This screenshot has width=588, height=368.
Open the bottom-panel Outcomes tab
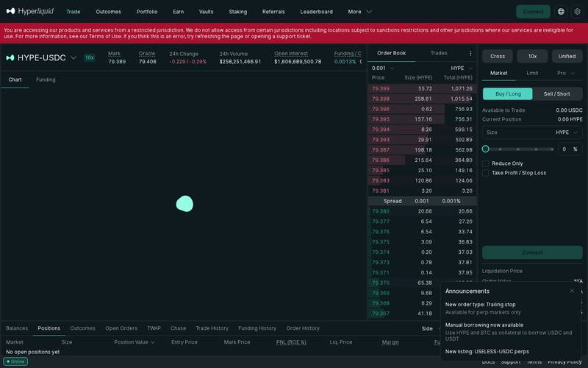click(82, 328)
